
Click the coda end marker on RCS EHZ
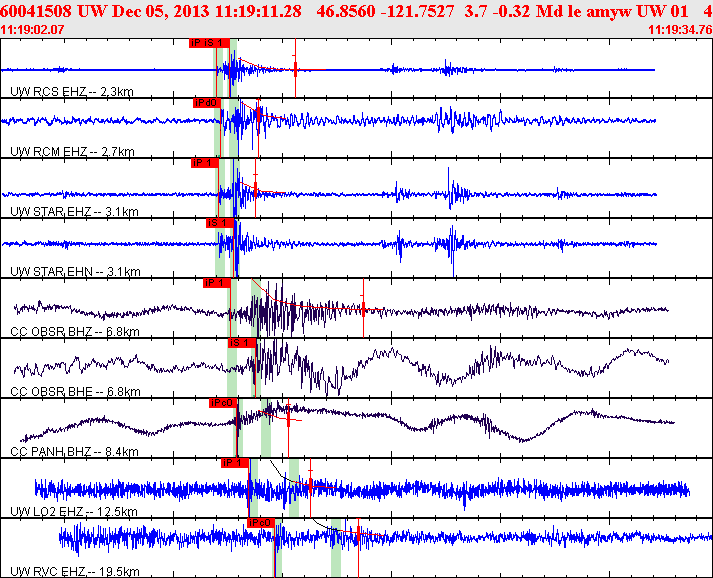coord(296,69)
